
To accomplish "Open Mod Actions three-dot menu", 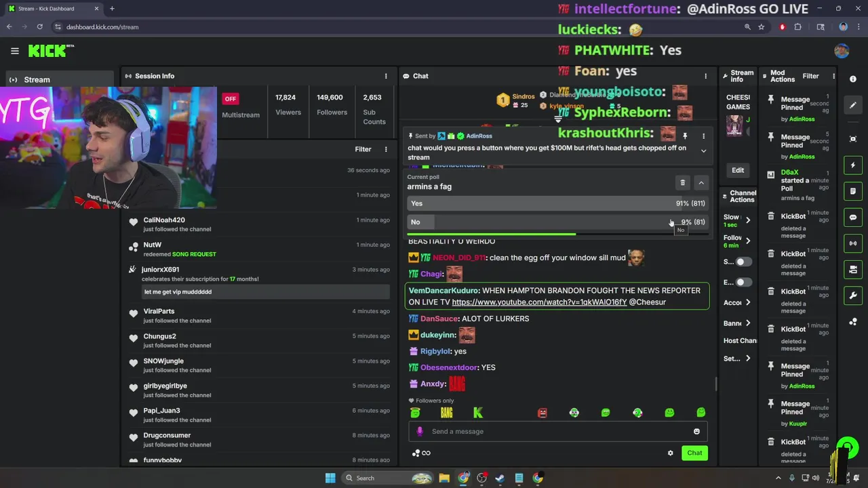I will click(x=833, y=76).
